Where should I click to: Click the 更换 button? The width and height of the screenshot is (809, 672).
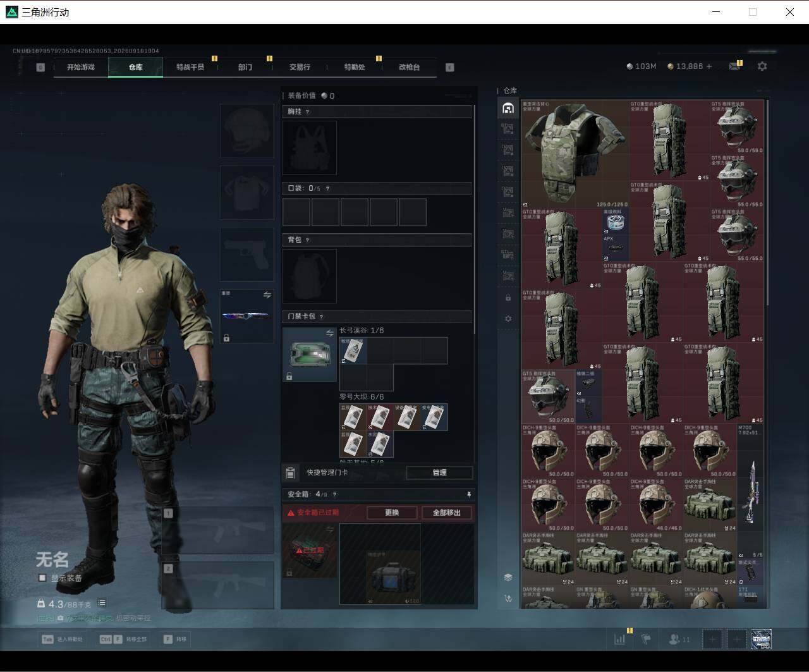coord(392,513)
